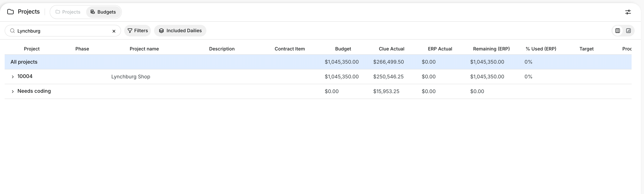The width and height of the screenshot is (644, 194).
Task: Click the Needs coding Budget $0.00 cell
Action: coord(332,91)
